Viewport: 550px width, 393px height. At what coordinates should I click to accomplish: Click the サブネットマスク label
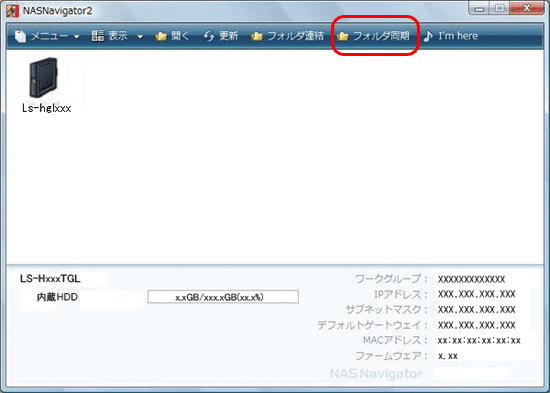pos(387,309)
